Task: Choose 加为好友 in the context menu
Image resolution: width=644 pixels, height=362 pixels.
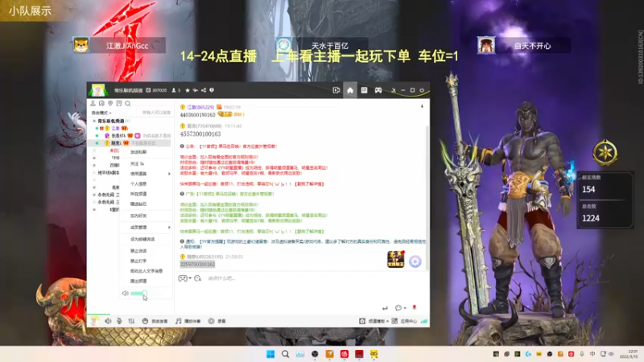Action: pos(138,216)
